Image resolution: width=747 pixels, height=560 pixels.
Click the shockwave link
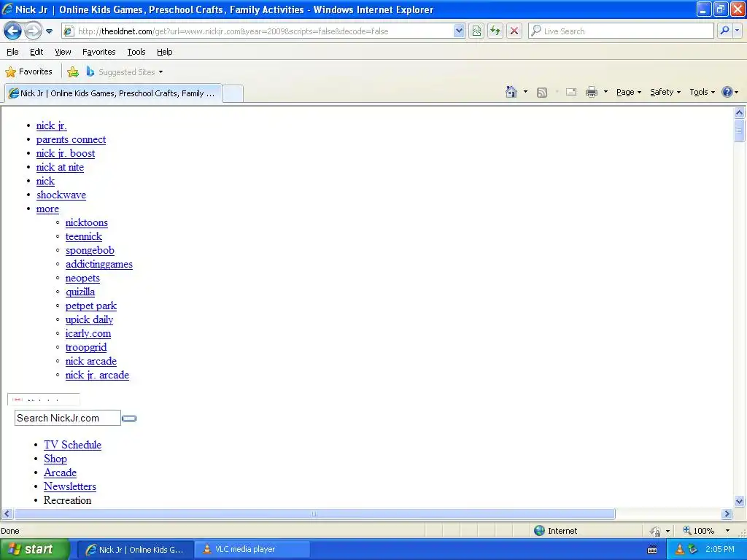click(61, 195)
